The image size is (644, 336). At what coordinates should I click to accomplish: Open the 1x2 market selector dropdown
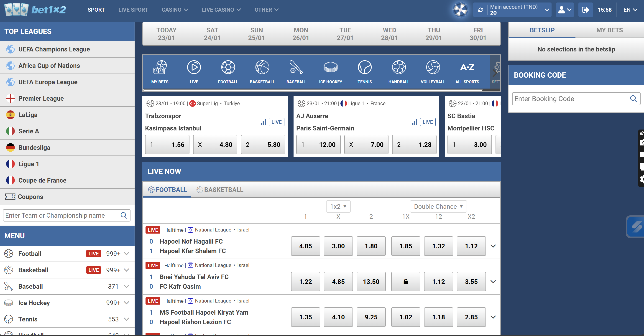338,206
